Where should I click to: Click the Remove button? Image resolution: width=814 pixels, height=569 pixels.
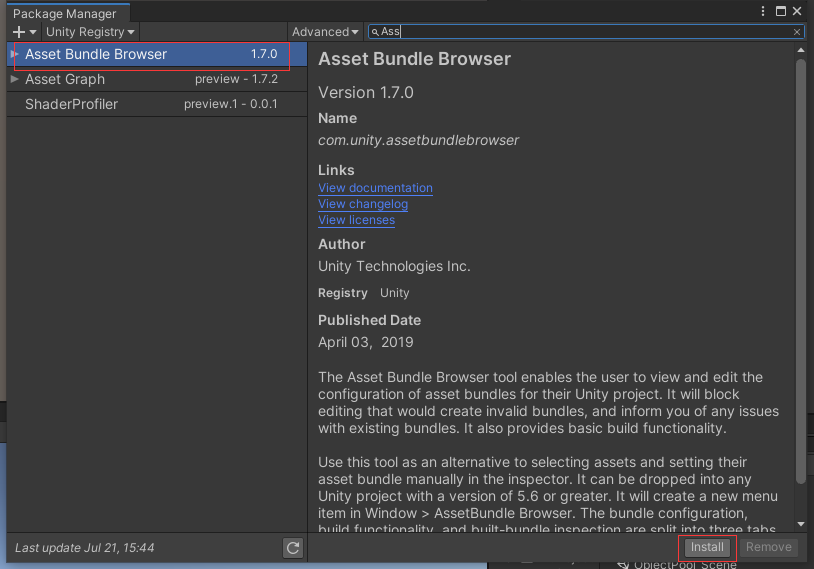coord(768,547)
